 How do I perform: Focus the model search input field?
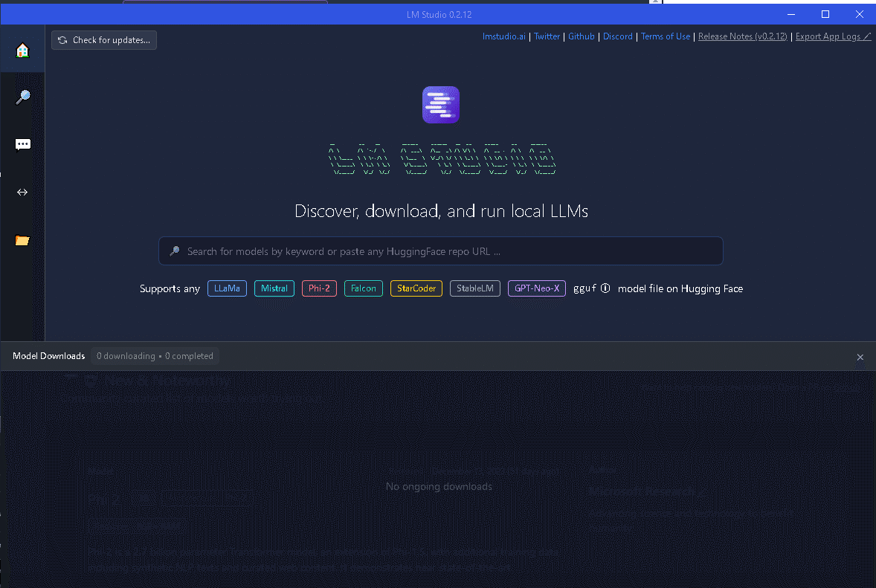click(441, 251)
